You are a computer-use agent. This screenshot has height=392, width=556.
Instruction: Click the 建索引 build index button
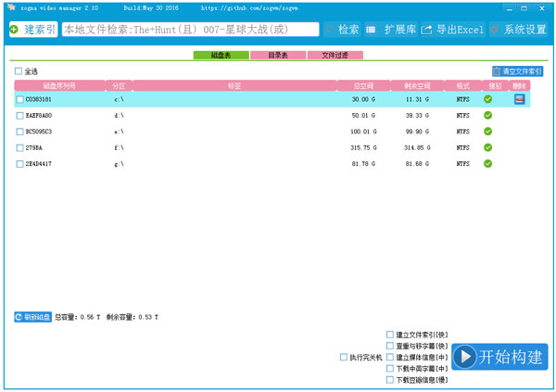point(32,30)
